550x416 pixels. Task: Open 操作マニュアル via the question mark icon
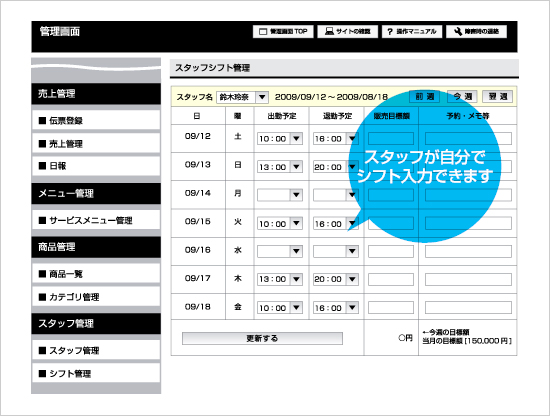point(390,32)
